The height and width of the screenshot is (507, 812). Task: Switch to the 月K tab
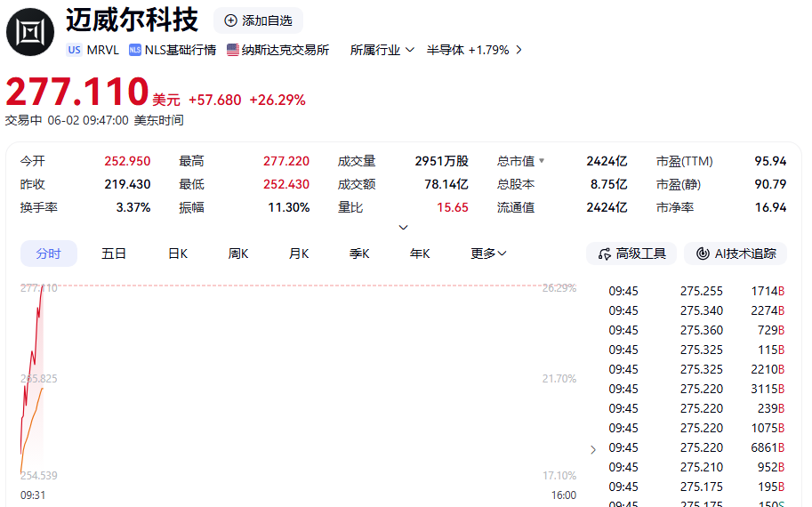299,253
